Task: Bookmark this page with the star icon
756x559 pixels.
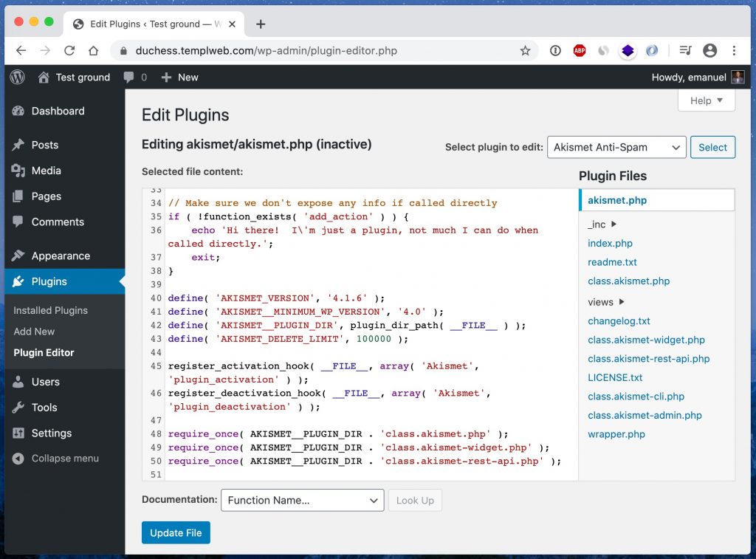Action: coord(525,51)
